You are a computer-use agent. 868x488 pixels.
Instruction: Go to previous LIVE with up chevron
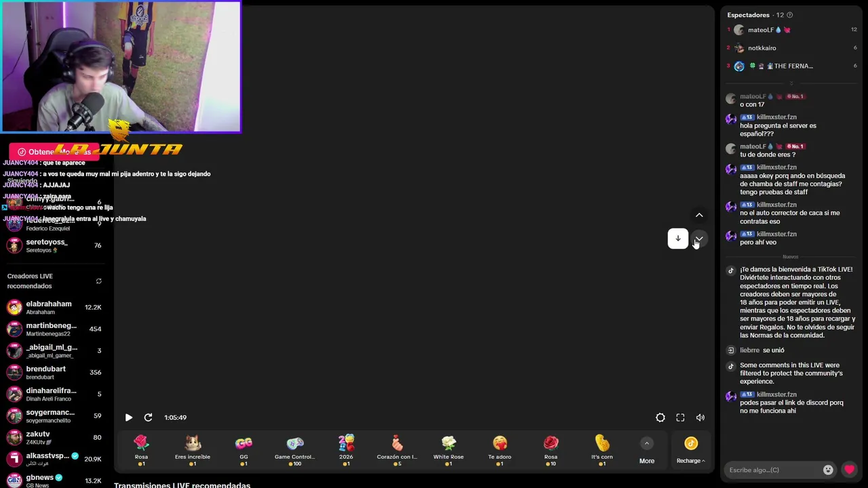click(x=699, y=215)
